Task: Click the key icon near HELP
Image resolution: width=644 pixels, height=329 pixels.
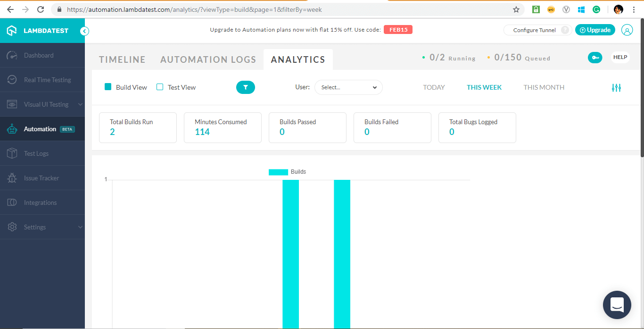Action: (x=595, y=57)
